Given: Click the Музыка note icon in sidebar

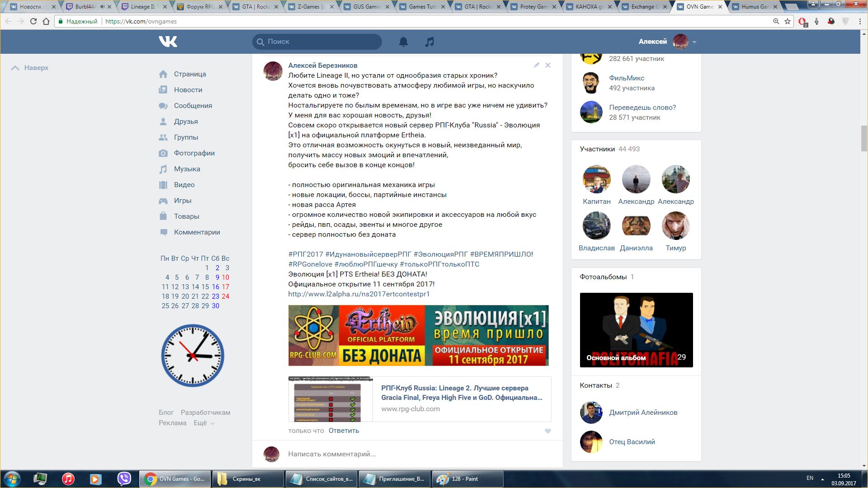Looking at the screenshot, I should pyautogui.click(x=163, y=169).
